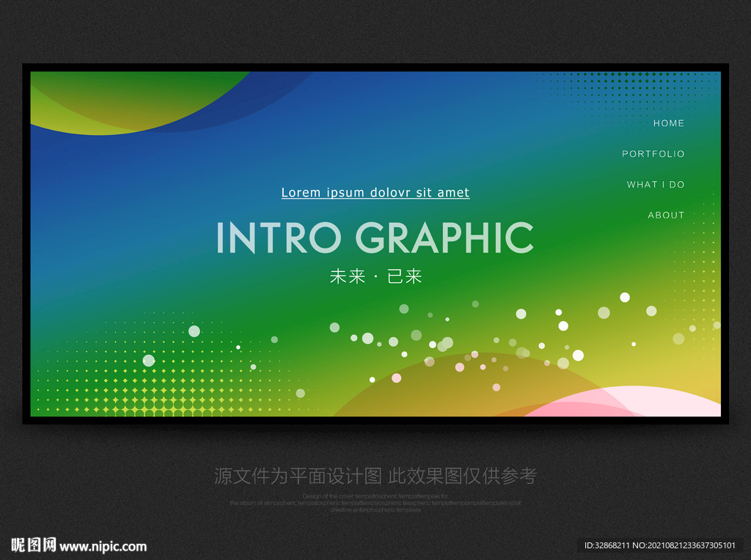Go to the PORTFOLIO menu entry
Viewport: 751px width, 560px height.
point(653,154)
